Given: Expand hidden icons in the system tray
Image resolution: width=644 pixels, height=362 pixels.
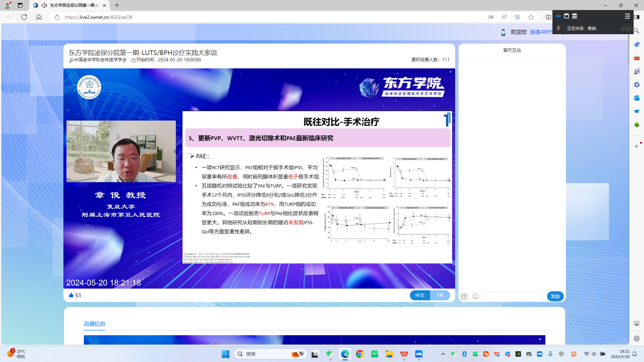Looking at the screenshot, I should pos(443,354).
